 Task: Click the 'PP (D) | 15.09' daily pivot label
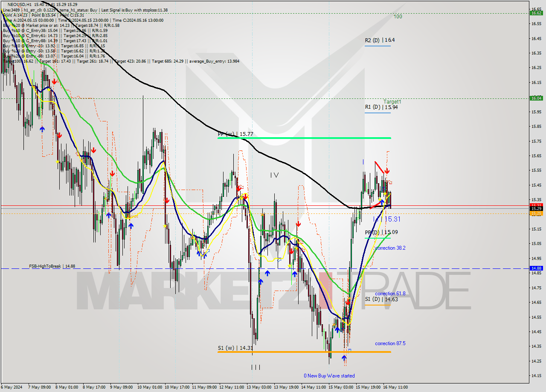tap(381, 232)
